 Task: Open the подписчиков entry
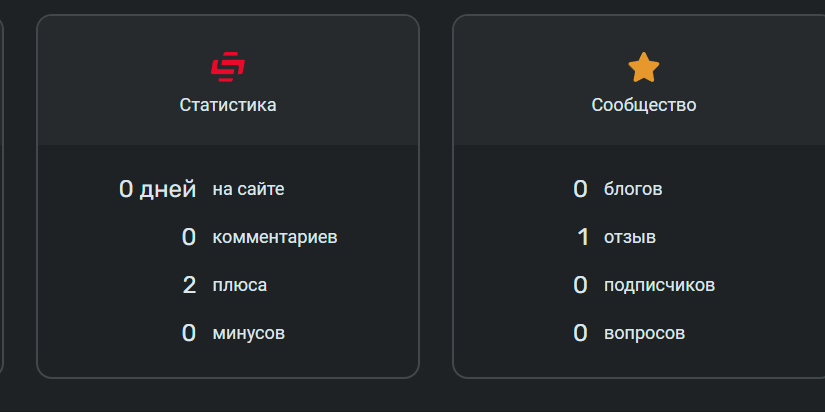tap(659, 285)
